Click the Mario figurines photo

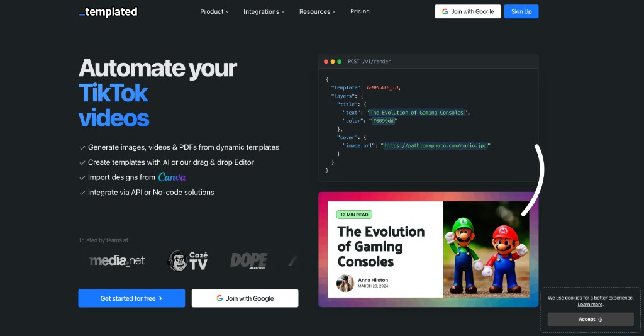pyautogui.click(x=486, y=249)
